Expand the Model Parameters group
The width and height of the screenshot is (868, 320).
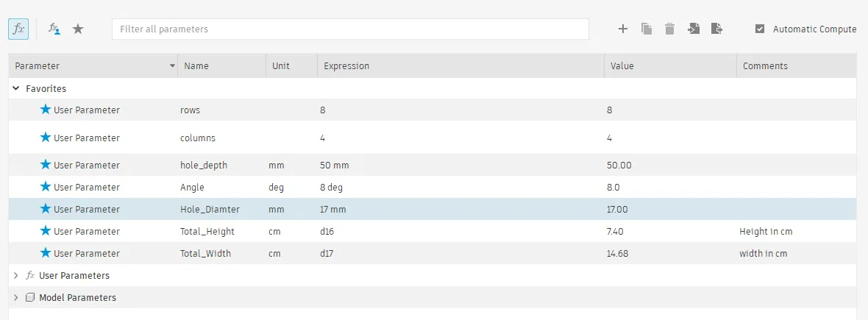(16, 297)
